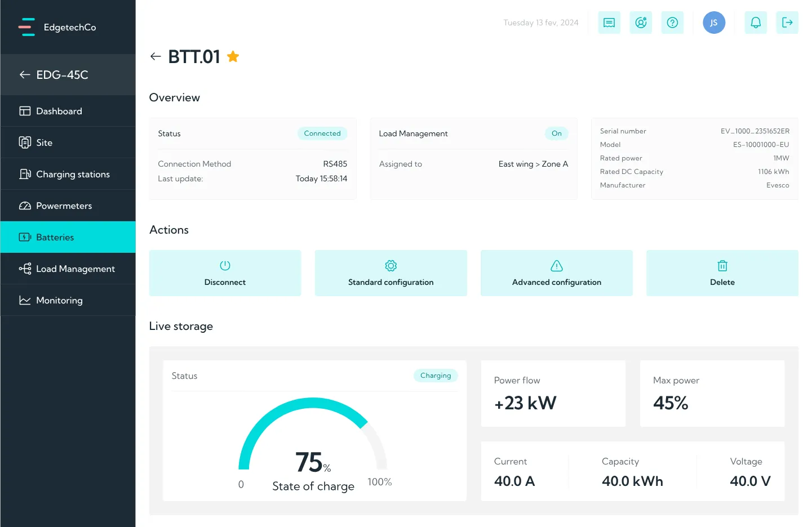812x527 pixels.
Task: Click the Batteries sidebar icon
Action: pyautogui.click(x=25, y=237)
